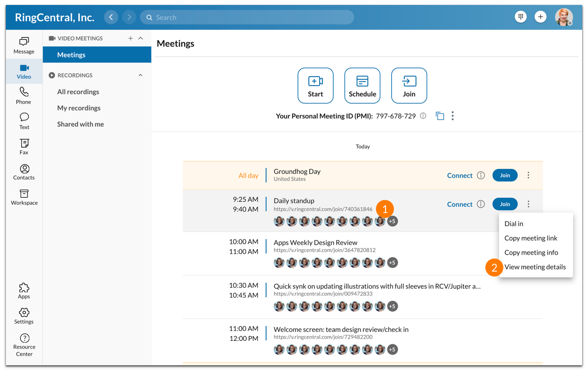Open the Phone section in sidebar

pyautogui.click(x=24, y=95)
